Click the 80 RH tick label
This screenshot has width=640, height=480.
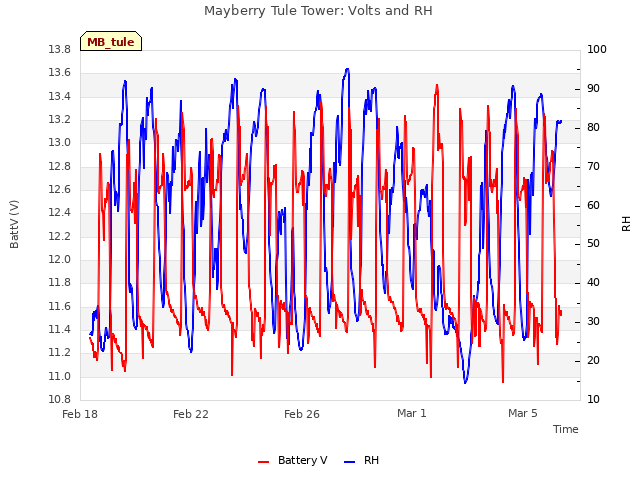593,127
